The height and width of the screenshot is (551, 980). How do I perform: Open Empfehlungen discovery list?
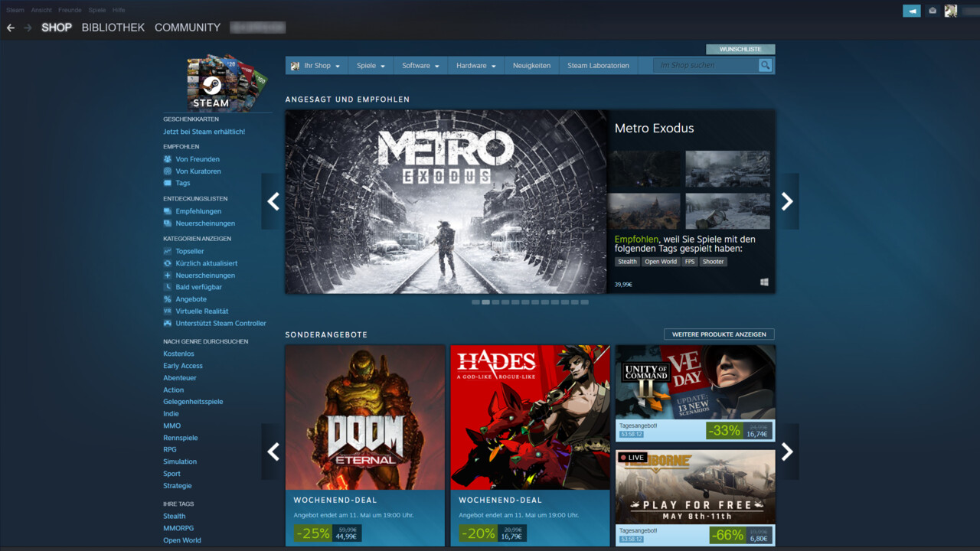(198, 211)
